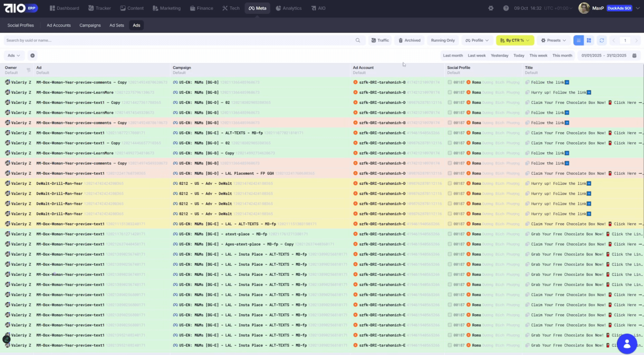
Task: Toggle the Traffic filter
Action: pyautogui.click(x=380, y=40)
